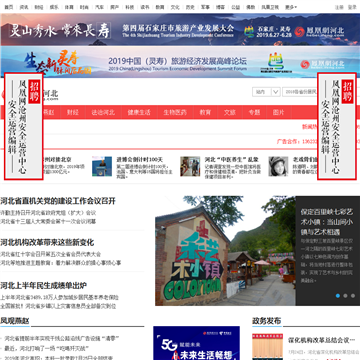360x360 pixels.
Task: Open the 政务发布 section heading
Action: tap(266, 321)
